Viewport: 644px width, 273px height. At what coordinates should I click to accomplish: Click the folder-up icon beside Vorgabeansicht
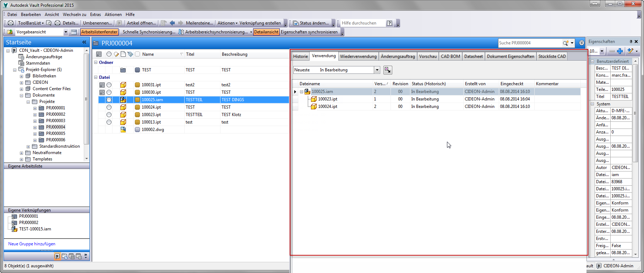tap(10, 32)
